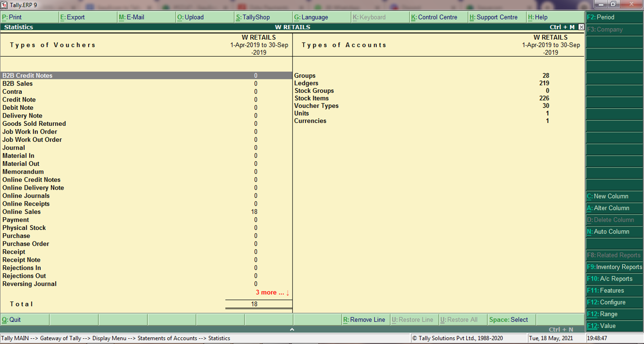Select the Rejections Out row
Screen dimensions: 644x344
coord(146,276)
